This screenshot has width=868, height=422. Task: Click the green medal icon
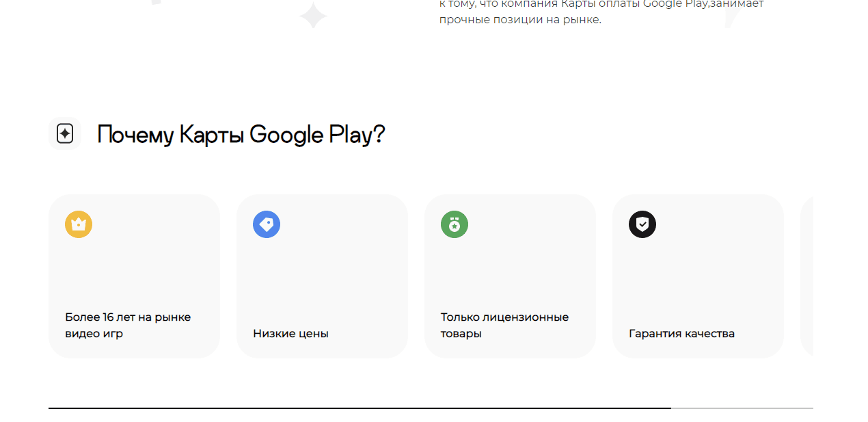point(455,224)
